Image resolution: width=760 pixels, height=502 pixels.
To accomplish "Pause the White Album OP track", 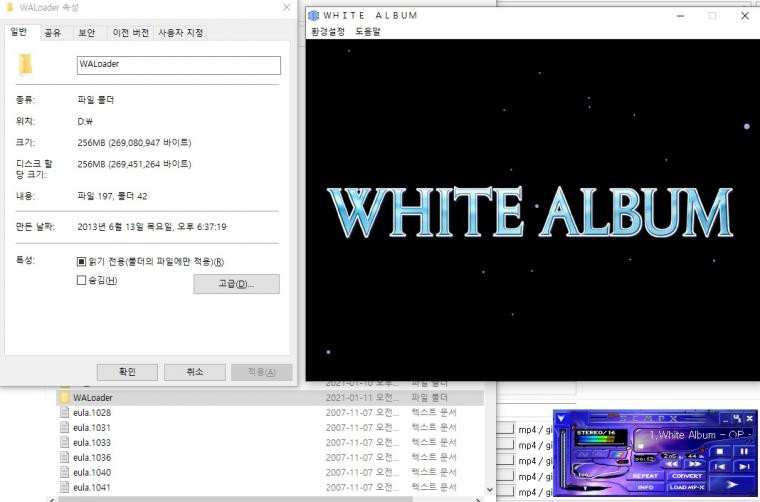I will coord(744,452).
